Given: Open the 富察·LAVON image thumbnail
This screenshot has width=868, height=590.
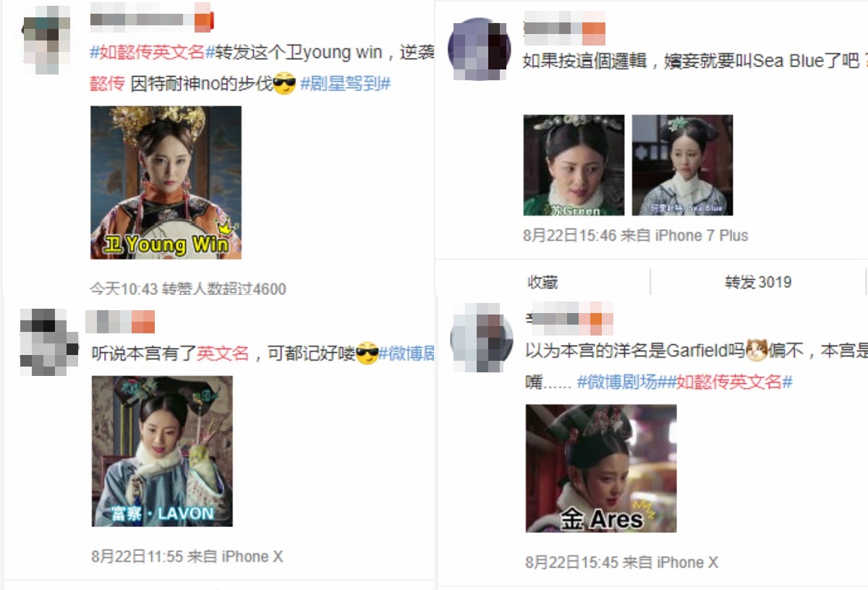Looking at the screenshot, I should click(162, 451).
